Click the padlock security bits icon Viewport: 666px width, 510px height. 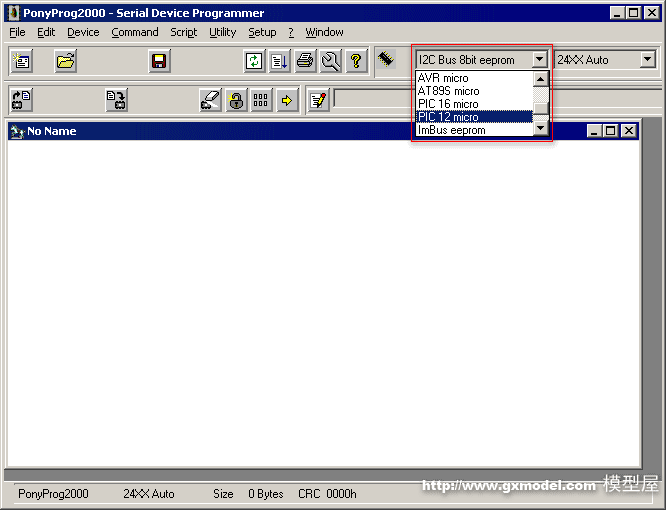click(236, 100)
